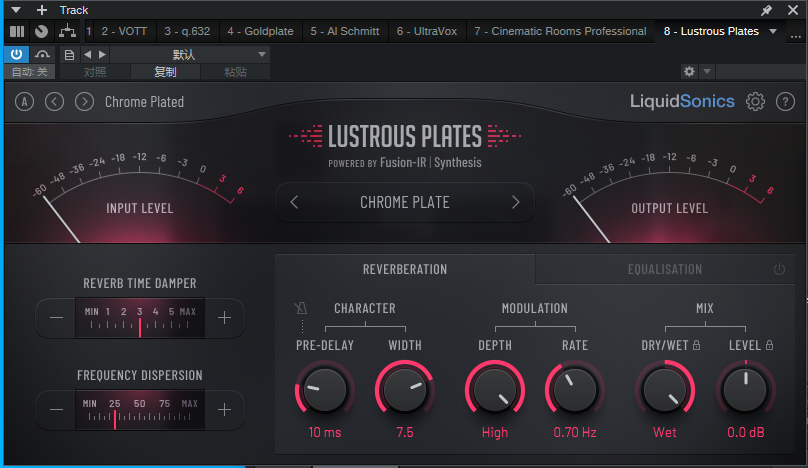Image resolution: width=808 pixels, height=468 pixels.
Task: Click the Reverb Time Damper scale
Action: (x=140, y=318)
